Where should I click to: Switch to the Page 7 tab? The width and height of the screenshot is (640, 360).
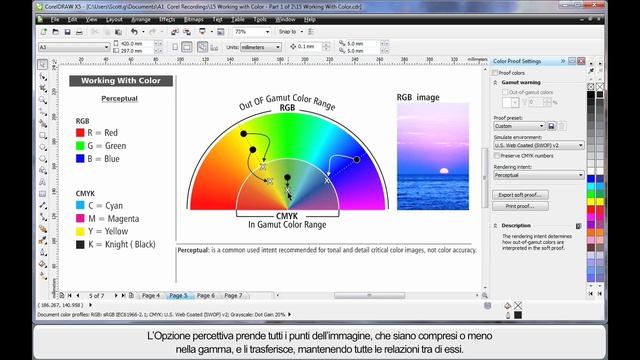click(233, 296)
